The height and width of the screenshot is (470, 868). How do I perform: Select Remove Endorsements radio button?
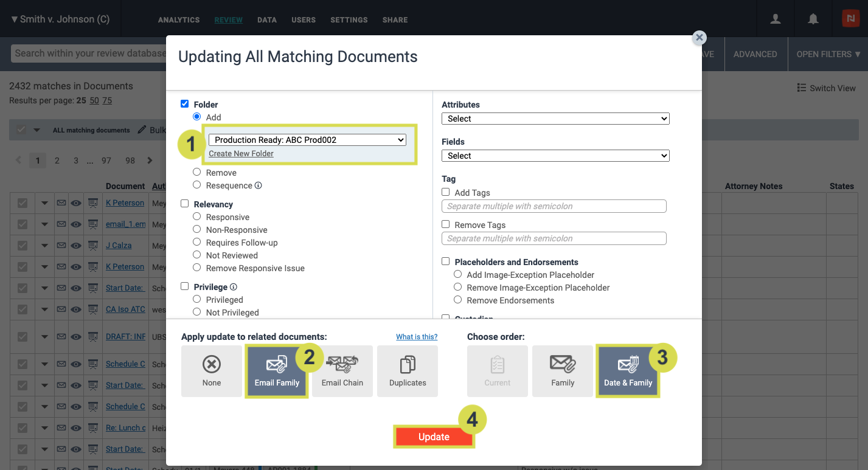[x=458, y=300]
